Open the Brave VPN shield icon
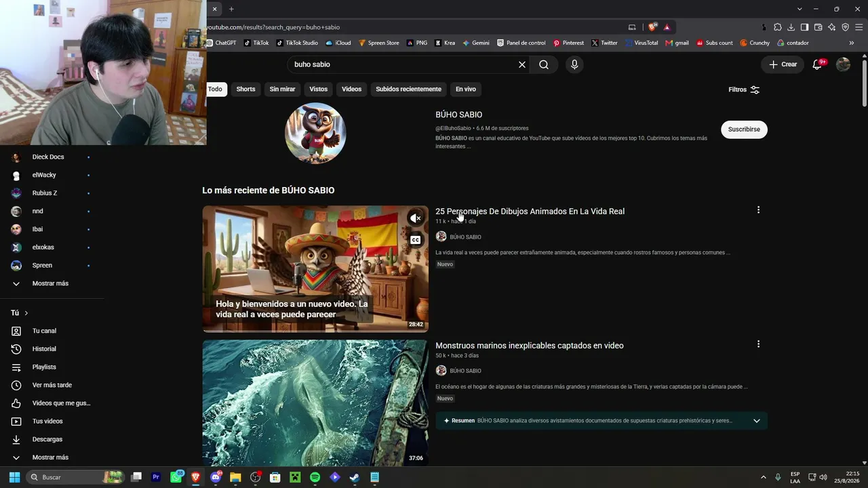868x488 pixels. (x=845, y=27)
